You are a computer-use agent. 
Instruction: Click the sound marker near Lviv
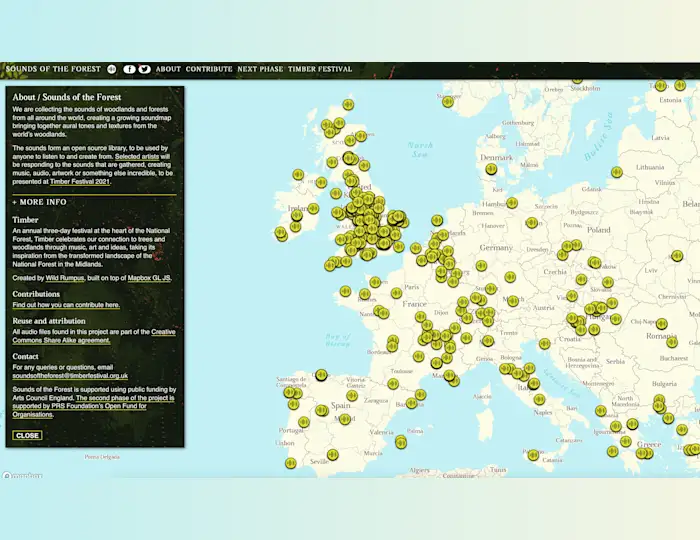click(x=677, y=256)
